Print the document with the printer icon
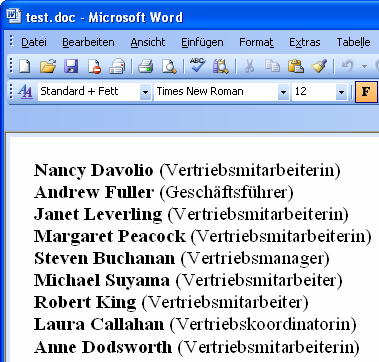This screenshot has width=379, height=362. pyautogui.click(x=146, y=66)
